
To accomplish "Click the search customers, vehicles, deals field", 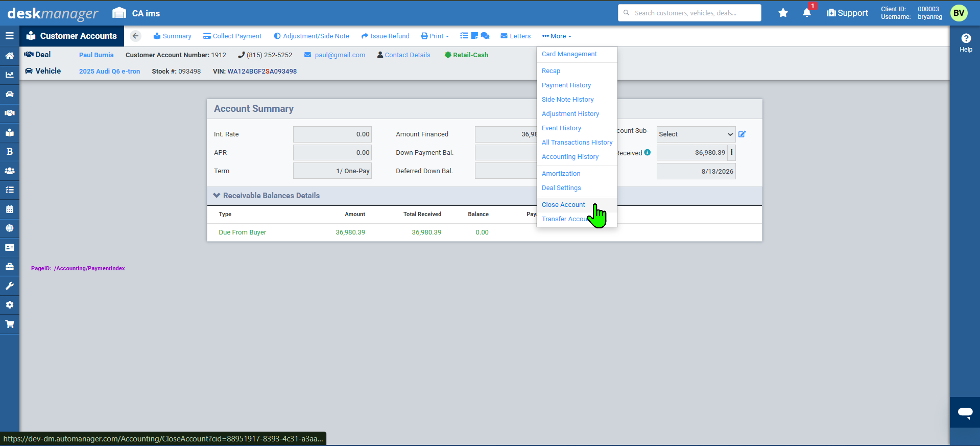I will tap(689, 13).
